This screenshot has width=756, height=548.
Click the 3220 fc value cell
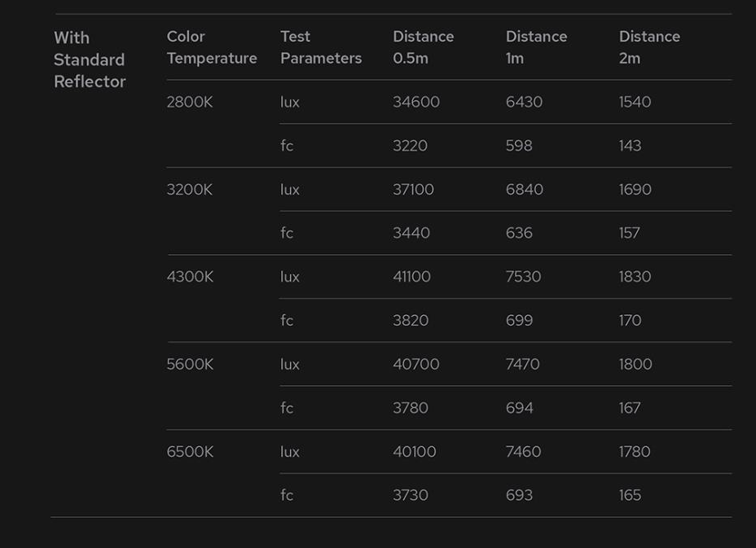410,146
